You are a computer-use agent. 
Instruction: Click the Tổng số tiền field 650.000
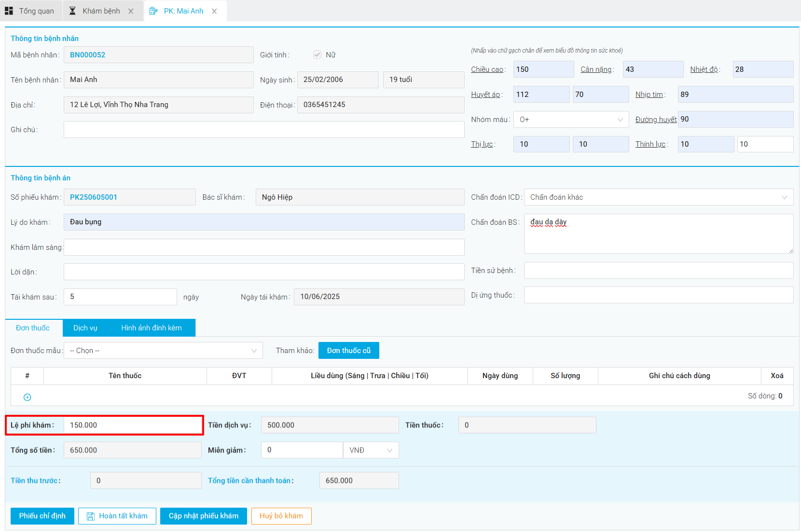133,450
